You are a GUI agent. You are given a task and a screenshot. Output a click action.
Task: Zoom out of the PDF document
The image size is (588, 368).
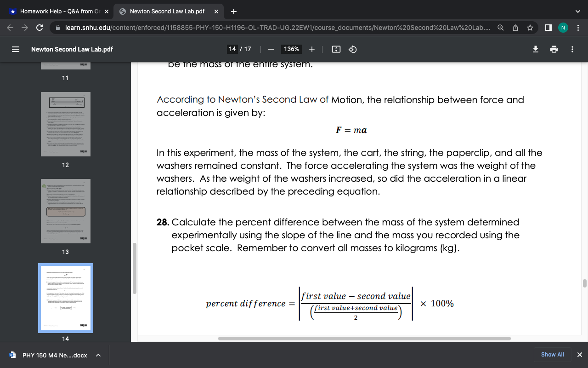click(271, 49)
